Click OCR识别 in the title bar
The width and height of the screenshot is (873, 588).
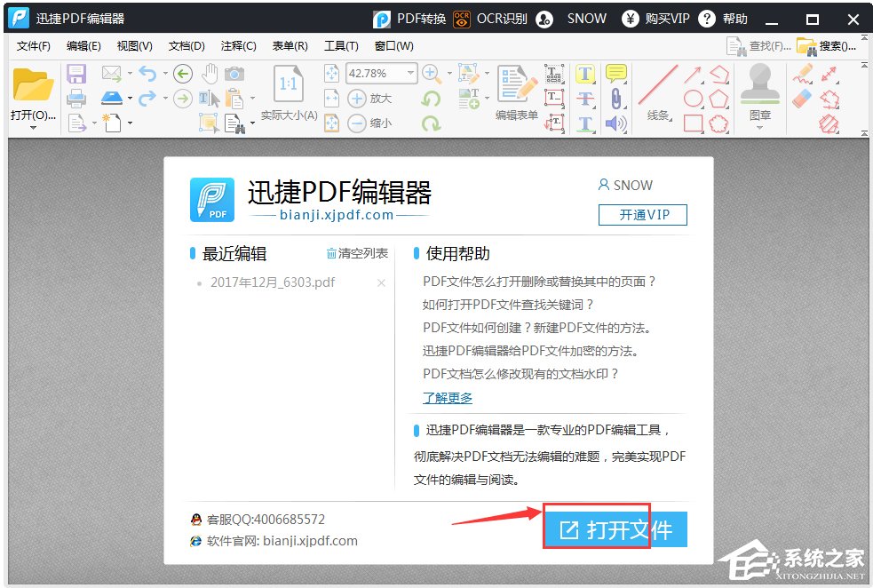pos(490,19)
